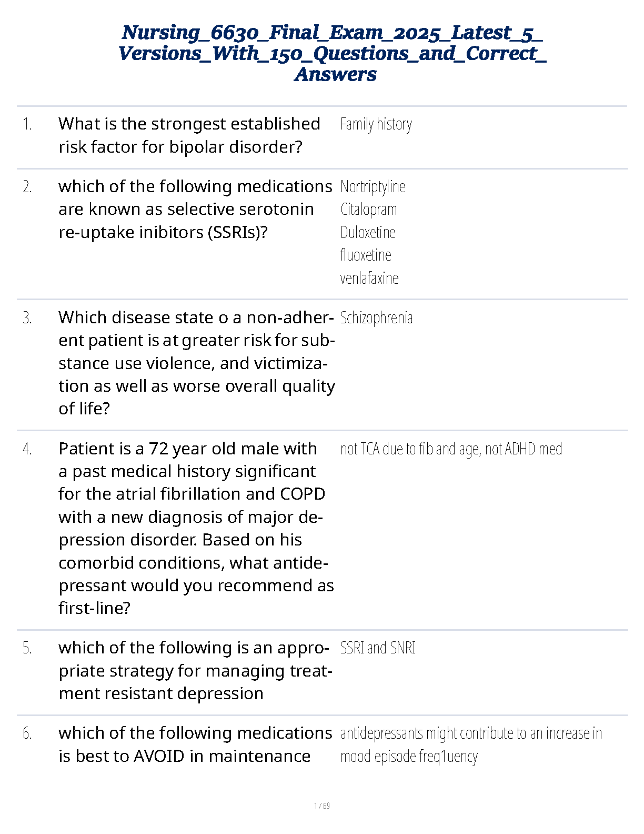
Task: Click the AVOID in maintenance question text
Action: tap(195, 744)
